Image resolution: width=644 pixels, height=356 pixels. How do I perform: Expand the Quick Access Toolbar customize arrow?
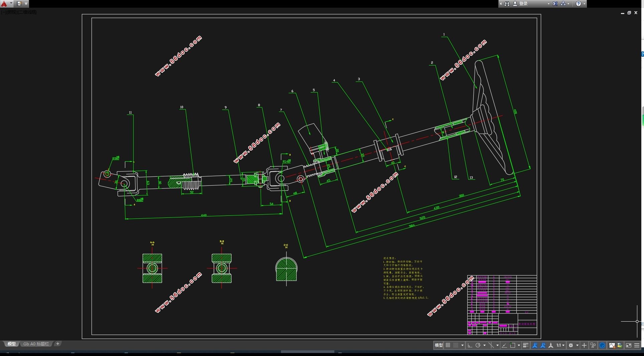(x=26, y=4)
